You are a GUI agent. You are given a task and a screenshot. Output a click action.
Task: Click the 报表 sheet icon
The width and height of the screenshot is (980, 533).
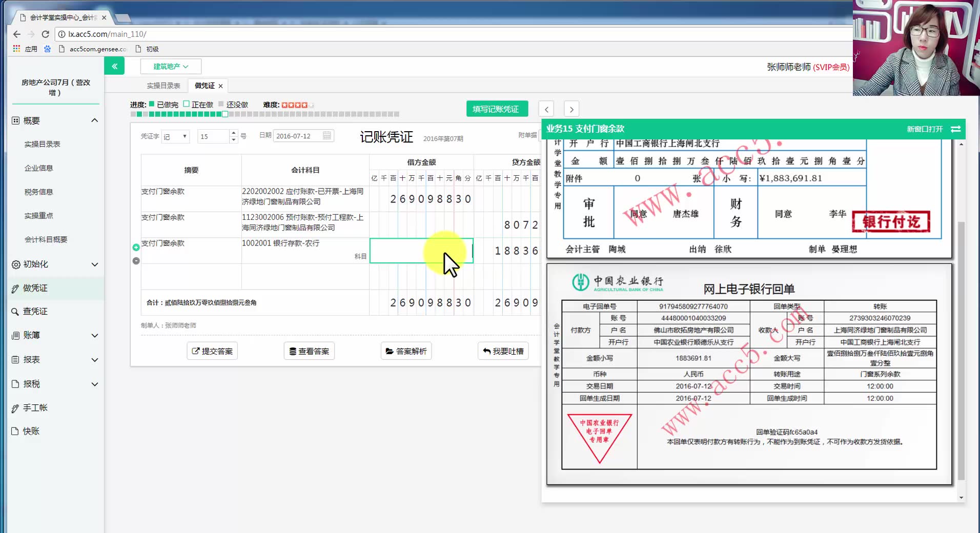tap(15, 360)
